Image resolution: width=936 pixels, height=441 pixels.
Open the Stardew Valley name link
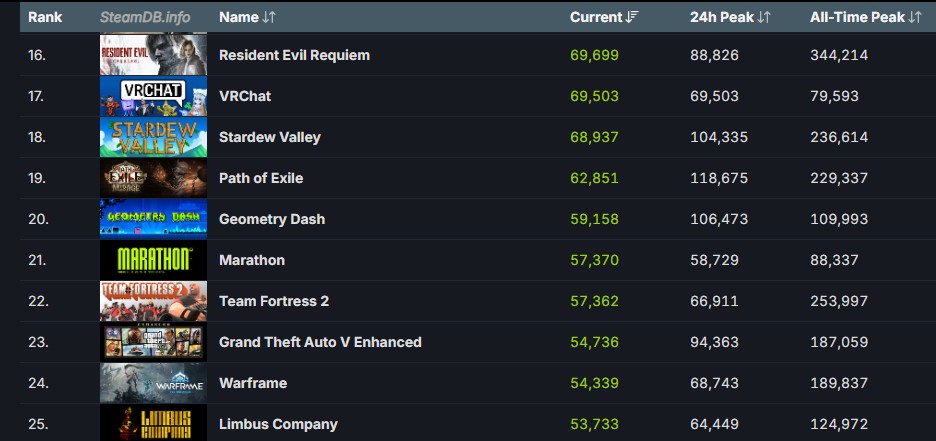[270, 137]
